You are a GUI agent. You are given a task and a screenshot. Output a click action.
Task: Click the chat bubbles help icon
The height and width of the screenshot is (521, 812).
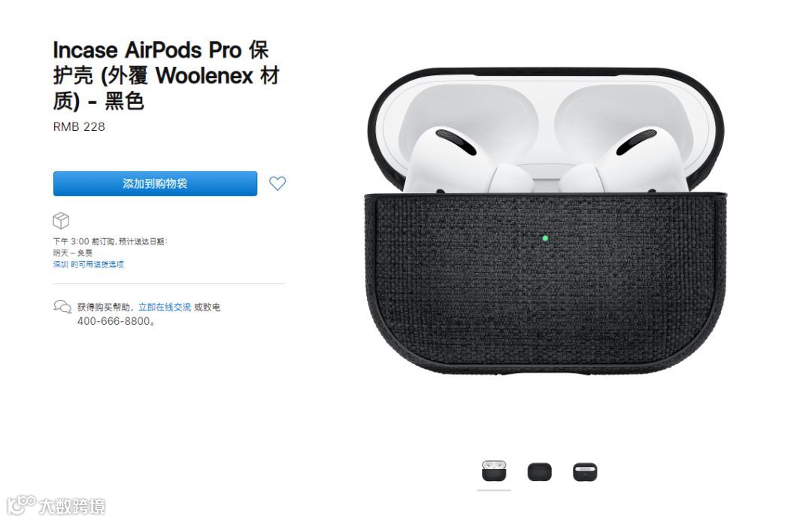pos(62,307)
